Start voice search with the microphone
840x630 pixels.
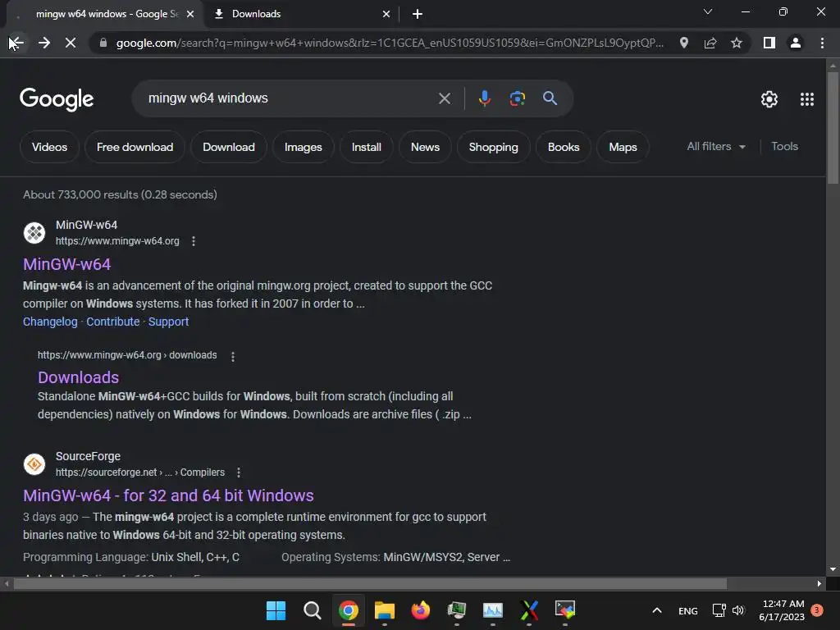coord(485,98)
